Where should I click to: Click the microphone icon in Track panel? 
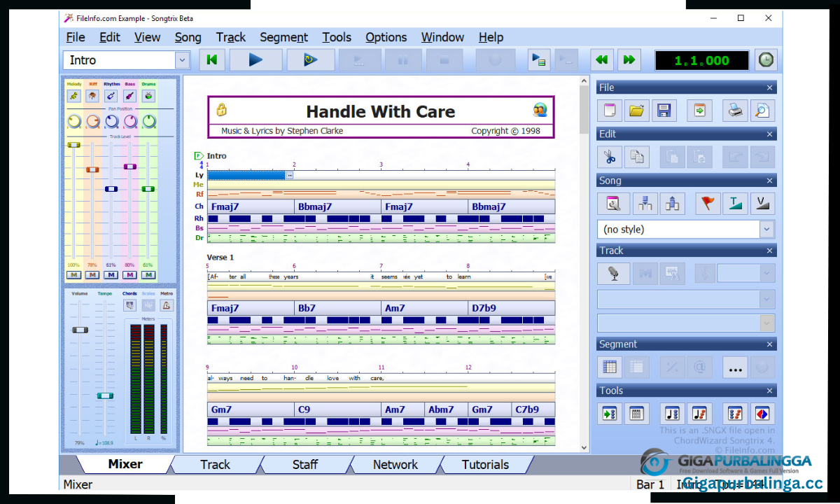pyautogui.click(x=613, y=274)
